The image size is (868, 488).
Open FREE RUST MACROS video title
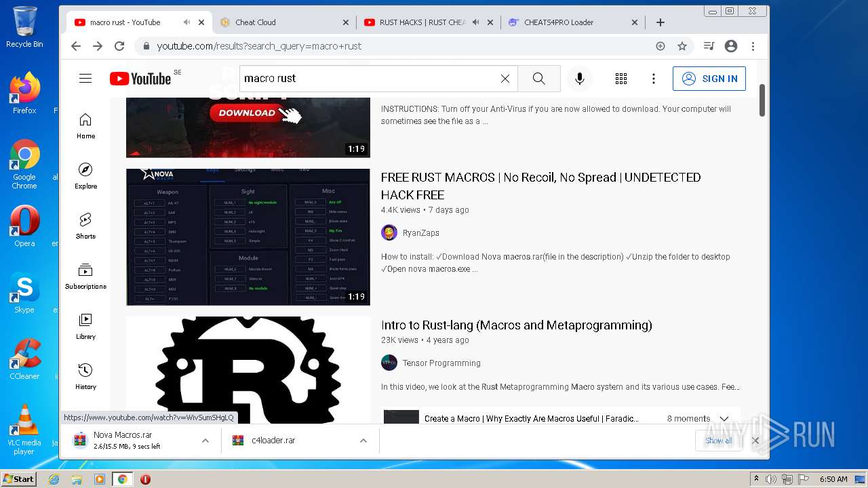[x=541, y=186]
